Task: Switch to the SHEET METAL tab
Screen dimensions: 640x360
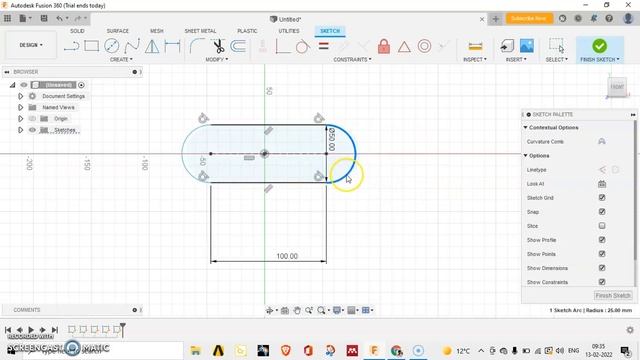Action: 200,31
